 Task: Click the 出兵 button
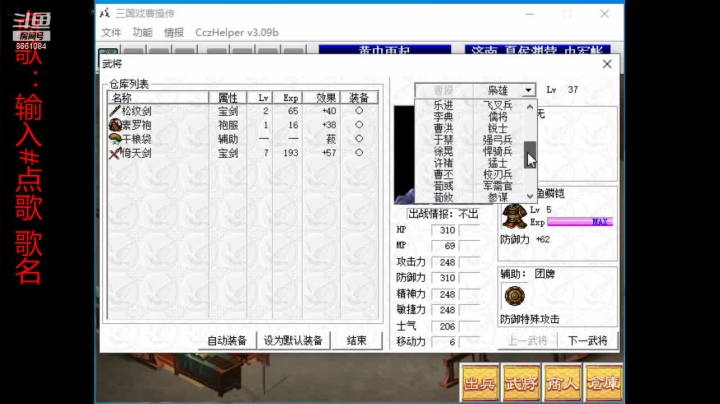tap(480, 383)
